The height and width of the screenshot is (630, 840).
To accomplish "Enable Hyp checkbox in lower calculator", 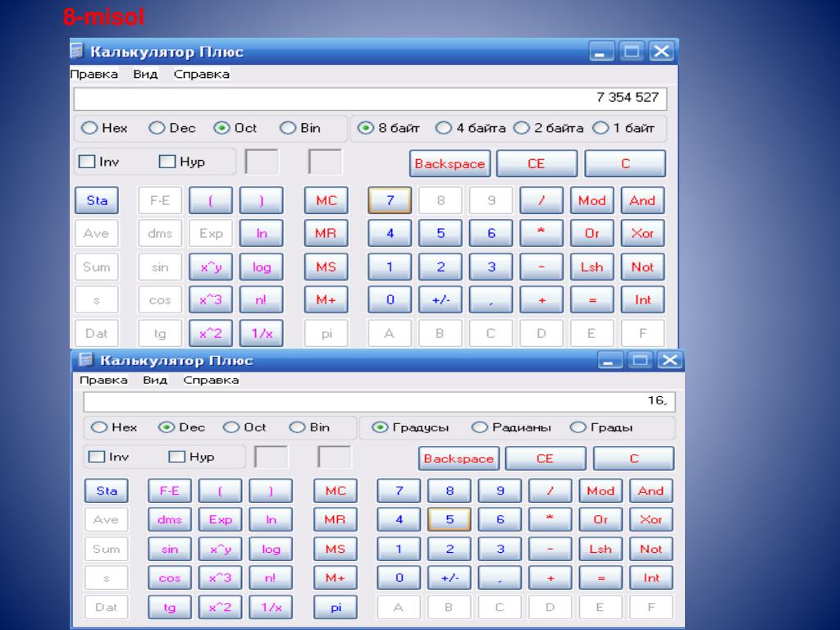I will pyautogui.click(x=177, y=457).
